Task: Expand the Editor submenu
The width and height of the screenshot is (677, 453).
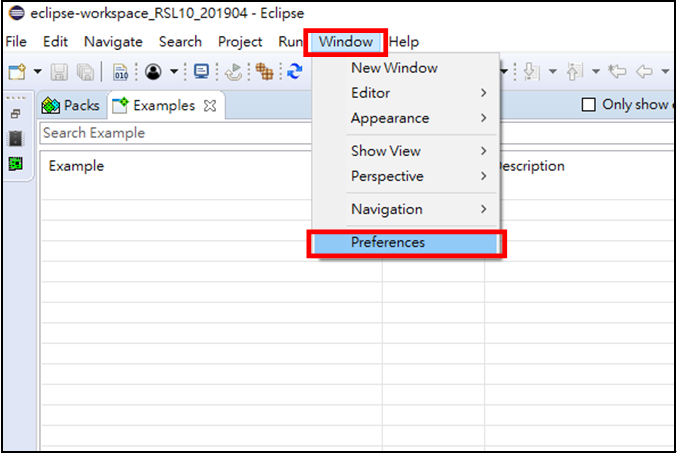Action: pyautogui.click(x=418, y=93)
